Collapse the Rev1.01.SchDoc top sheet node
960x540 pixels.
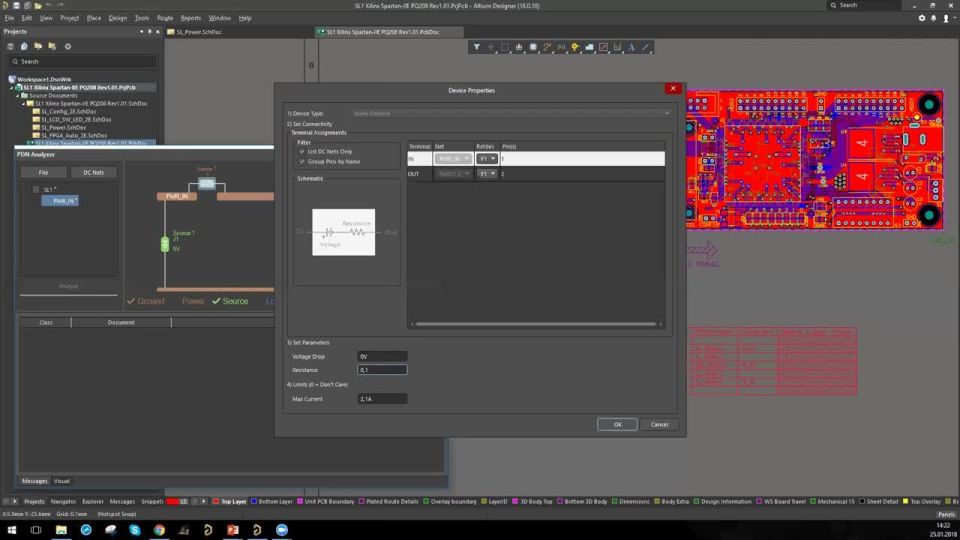(x=24, y=103)
